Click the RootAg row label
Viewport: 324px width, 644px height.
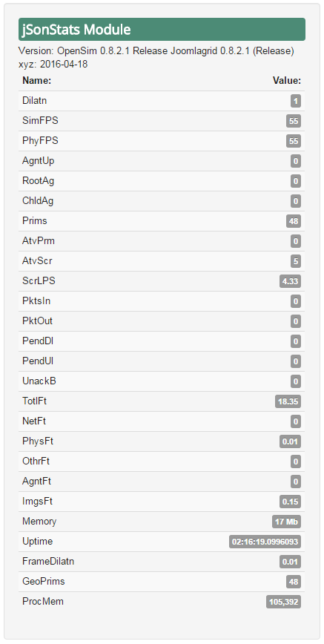pyautogui.click(x=39, y=181)
